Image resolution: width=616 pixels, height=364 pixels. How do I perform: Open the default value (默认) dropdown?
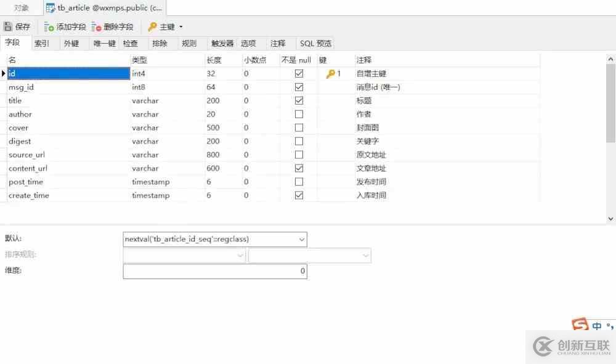click(301, 239)
